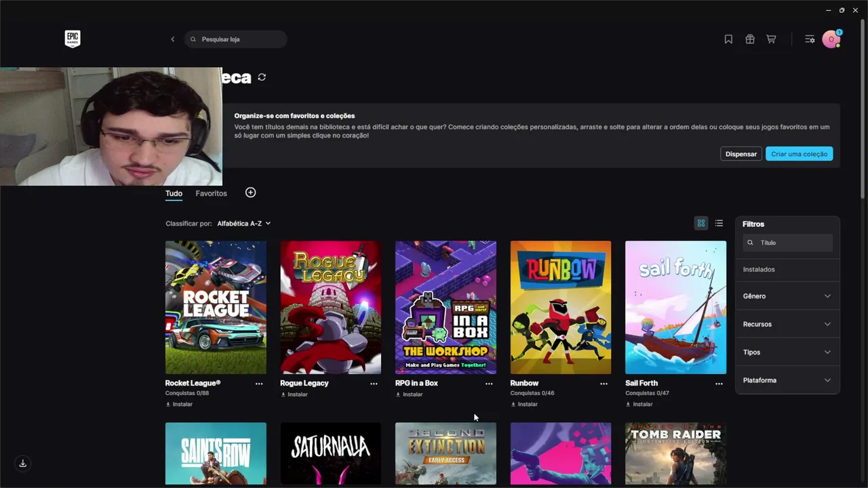The image size is (868, 488).
Task: Click the Rocket League® title text
Action: pyautogui.click(x=193, y=383)
